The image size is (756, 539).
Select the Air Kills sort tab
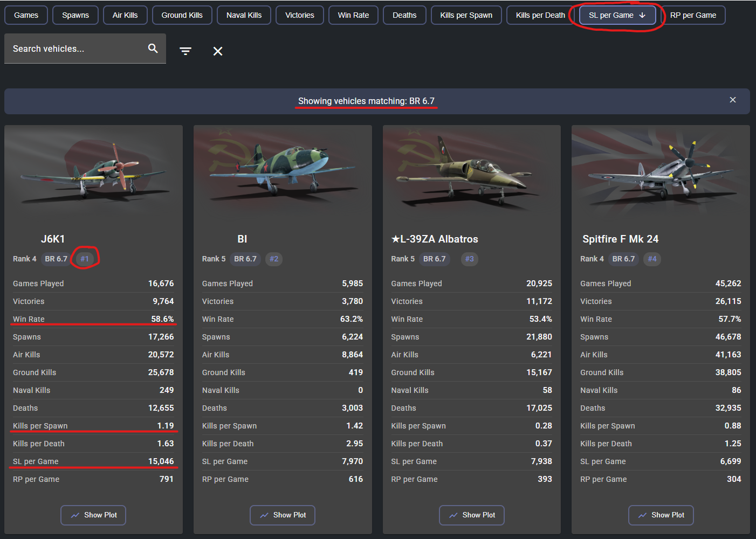pyautogui.click(x=125, y=15)
